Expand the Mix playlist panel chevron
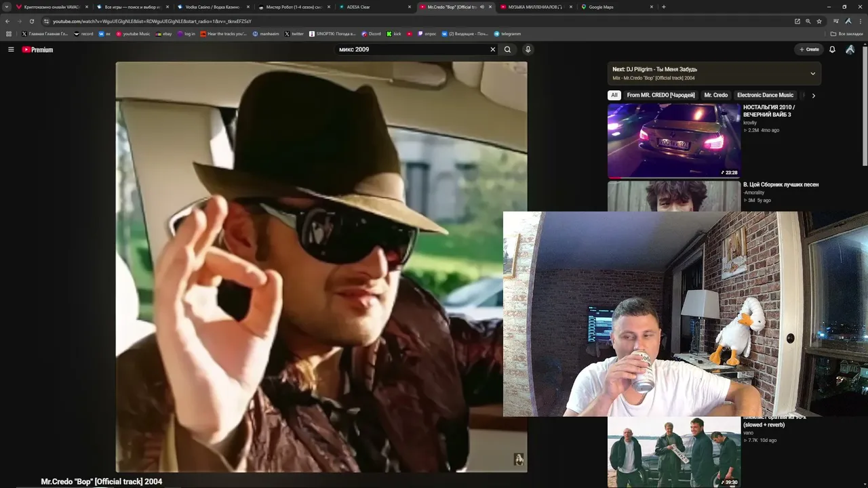868x488 pixels. point(812,73)
